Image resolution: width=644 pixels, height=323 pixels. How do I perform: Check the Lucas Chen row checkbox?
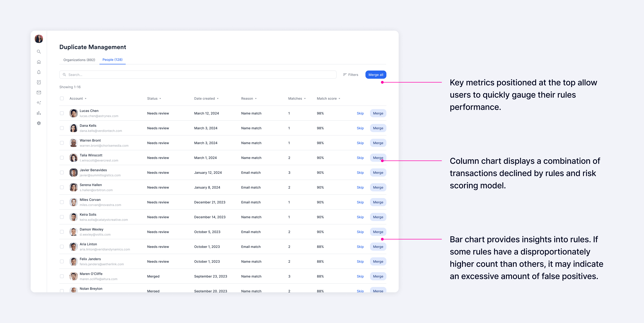tap(62, 113)
